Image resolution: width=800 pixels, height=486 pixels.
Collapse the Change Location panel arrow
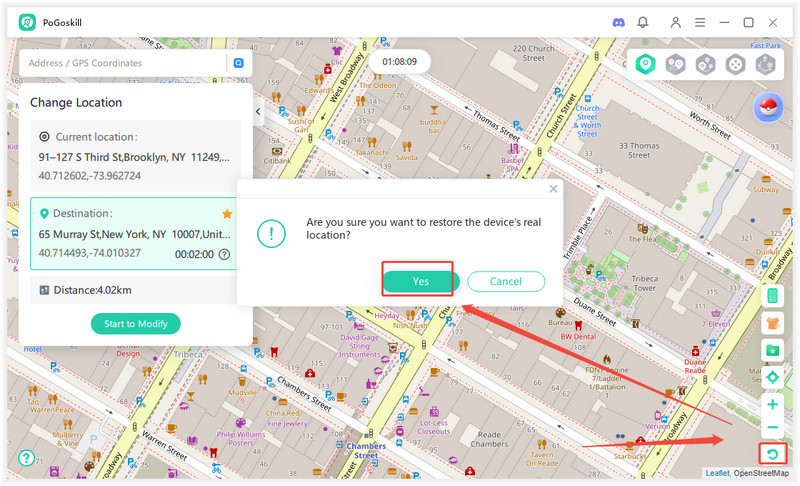(x=258, y=111)
